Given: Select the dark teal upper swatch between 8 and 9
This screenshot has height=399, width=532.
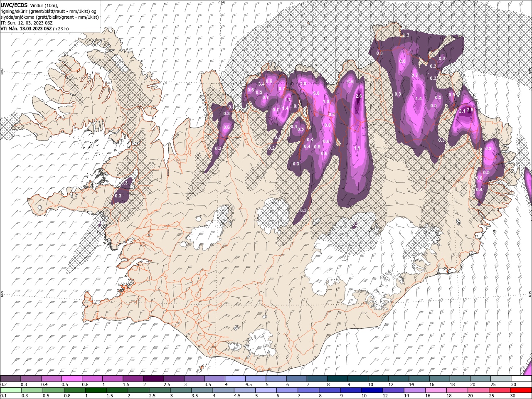Looking at the screenshot, I should [x=337, y=379].
